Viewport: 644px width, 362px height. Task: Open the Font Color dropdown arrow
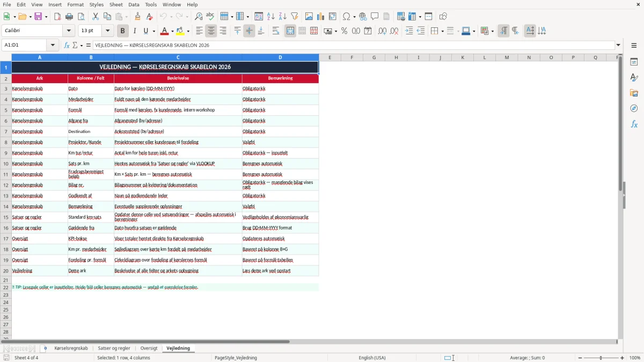173,31
